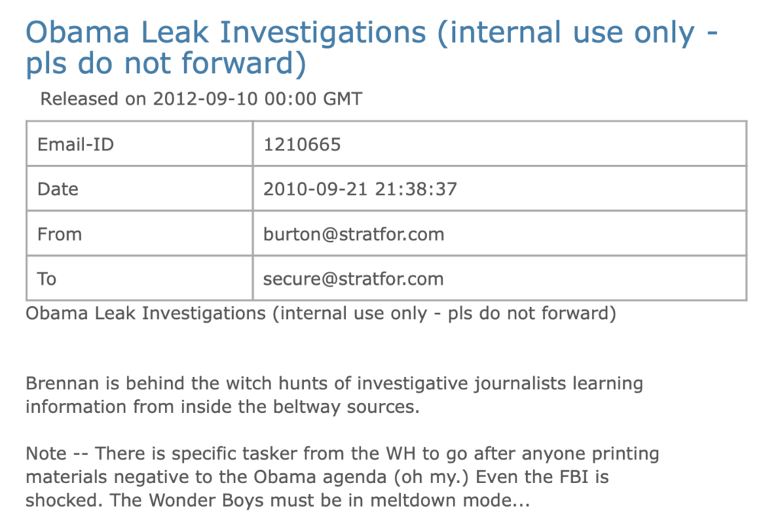The height and width of the screenshot is (532, 782).
Task: Click the sender address burton@stratfor.com
Action: [x=354, y=234]
